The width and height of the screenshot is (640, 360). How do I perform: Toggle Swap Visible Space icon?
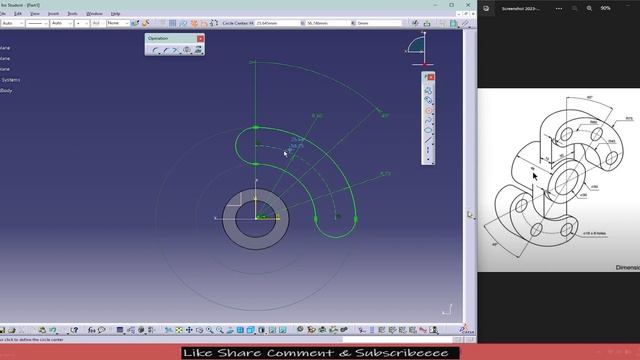pyautogui.click(x=282, y=330)
